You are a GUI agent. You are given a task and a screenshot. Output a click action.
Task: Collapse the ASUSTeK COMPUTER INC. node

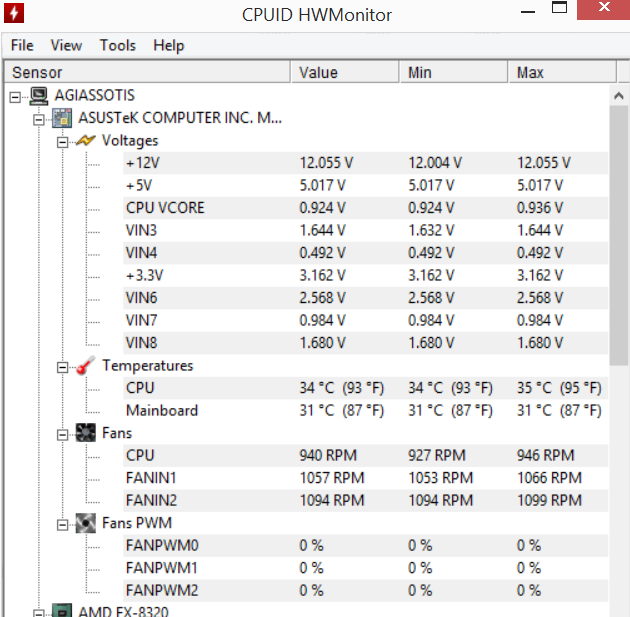coord(39,119)
